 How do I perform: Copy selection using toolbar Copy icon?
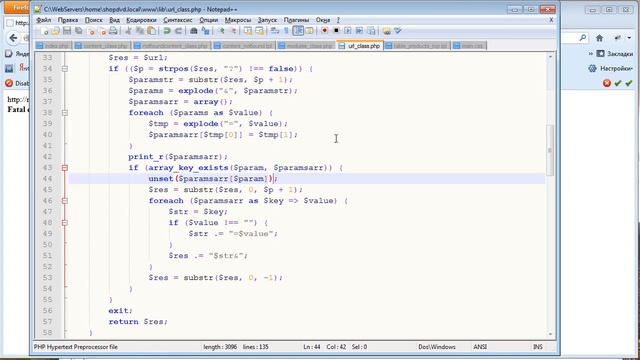point(140,31)
